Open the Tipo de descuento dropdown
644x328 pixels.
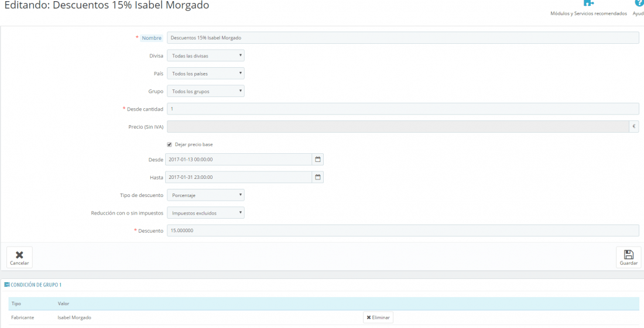205,195
